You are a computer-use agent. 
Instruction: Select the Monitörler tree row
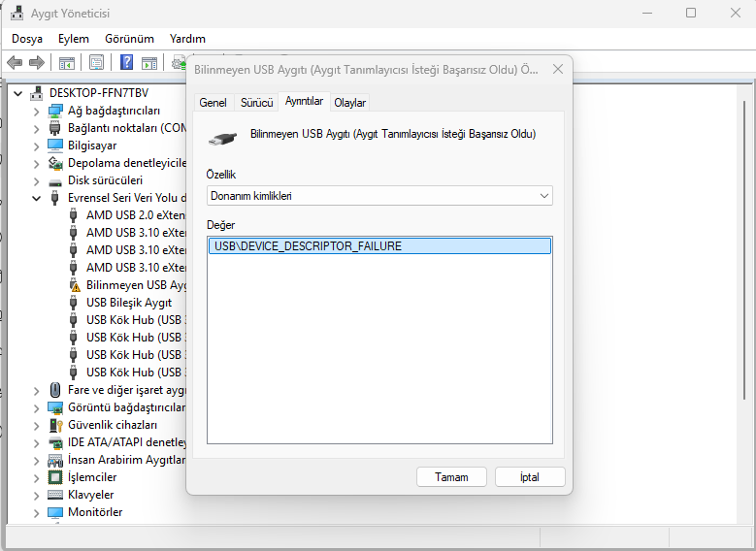click(85, 512)
